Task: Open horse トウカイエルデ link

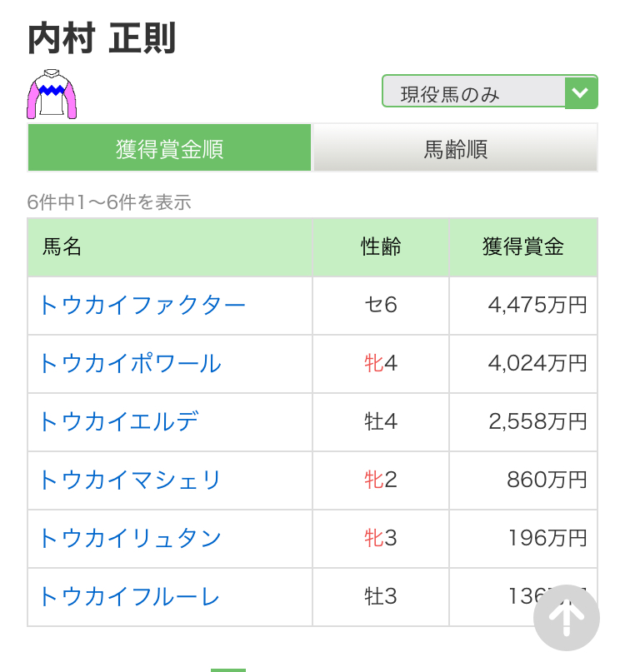Action: point(118,421)
